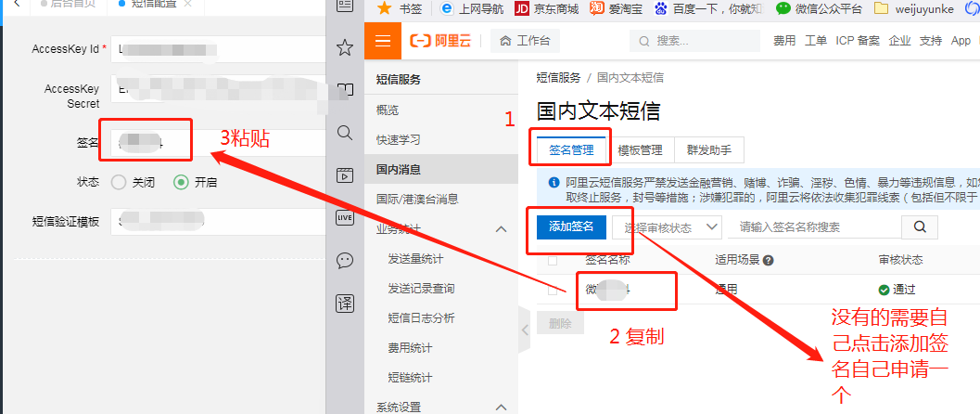
Task: Click the info icon in the notice banner
Action: [554, 183]
